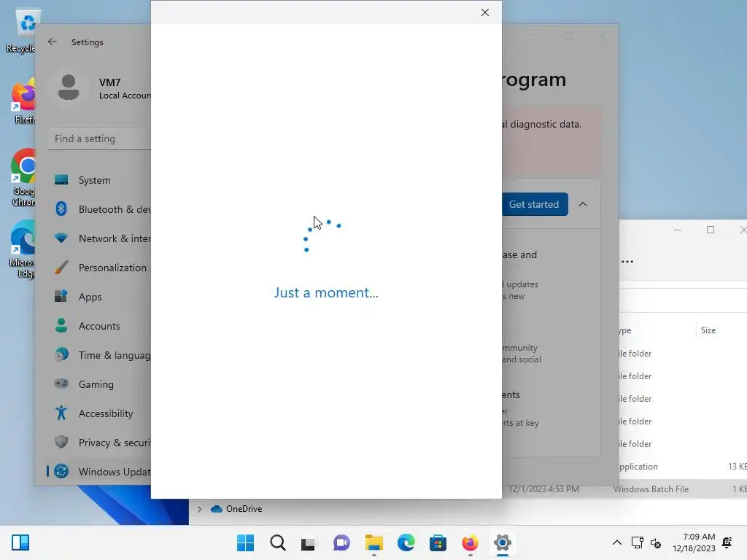
Task: Select the Google Chrome desktop shortcut
Action: coord(23,176)
